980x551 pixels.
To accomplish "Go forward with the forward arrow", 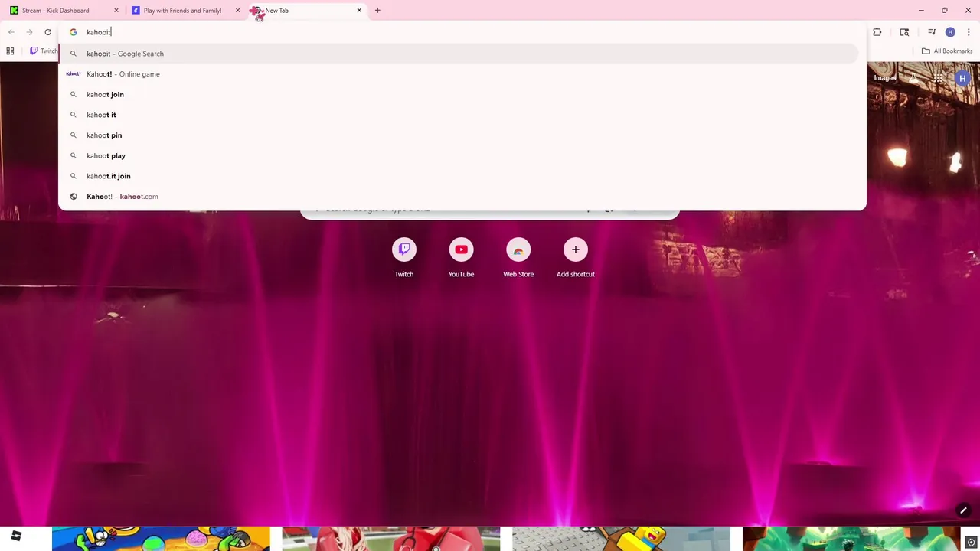I will pyautogui.click(x=29, y=32).
